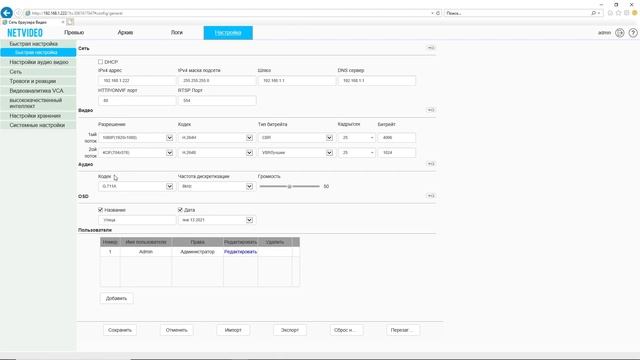Click the Сохранить button
The image size is (640, 360).
click(120, 330)
